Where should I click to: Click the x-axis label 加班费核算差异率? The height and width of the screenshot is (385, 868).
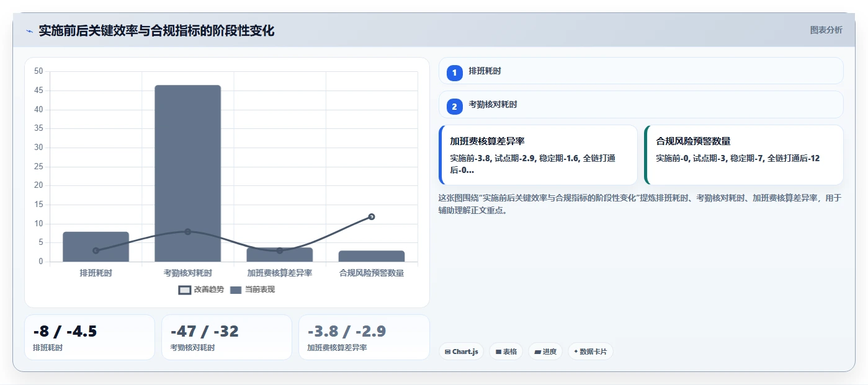[280, 273]
